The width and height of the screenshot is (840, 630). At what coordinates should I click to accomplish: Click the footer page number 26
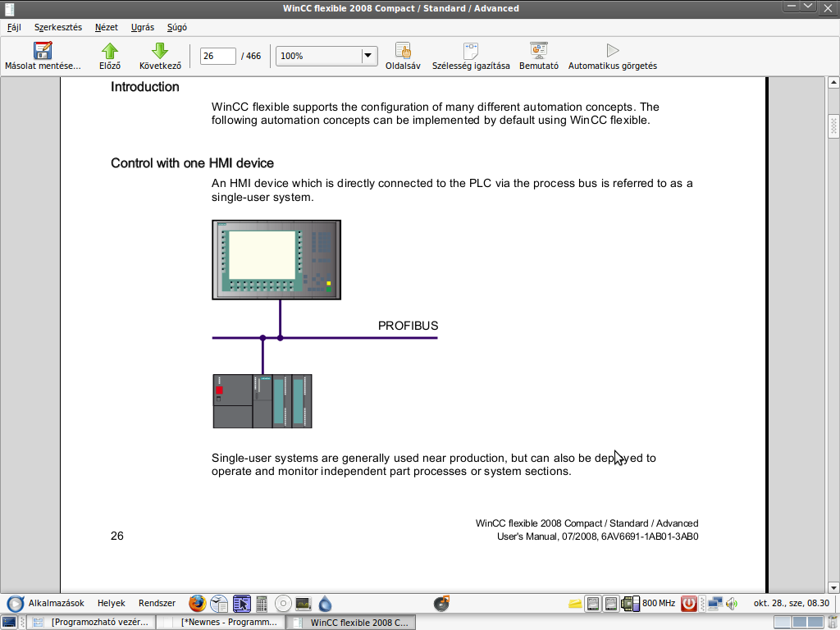tap(116, 536)
